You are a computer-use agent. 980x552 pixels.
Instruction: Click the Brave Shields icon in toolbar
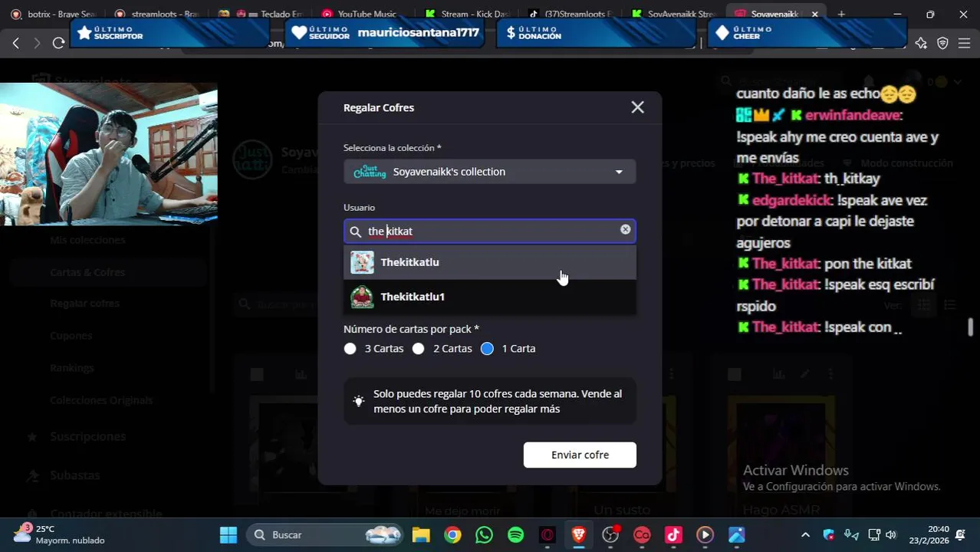click(943, 43)
